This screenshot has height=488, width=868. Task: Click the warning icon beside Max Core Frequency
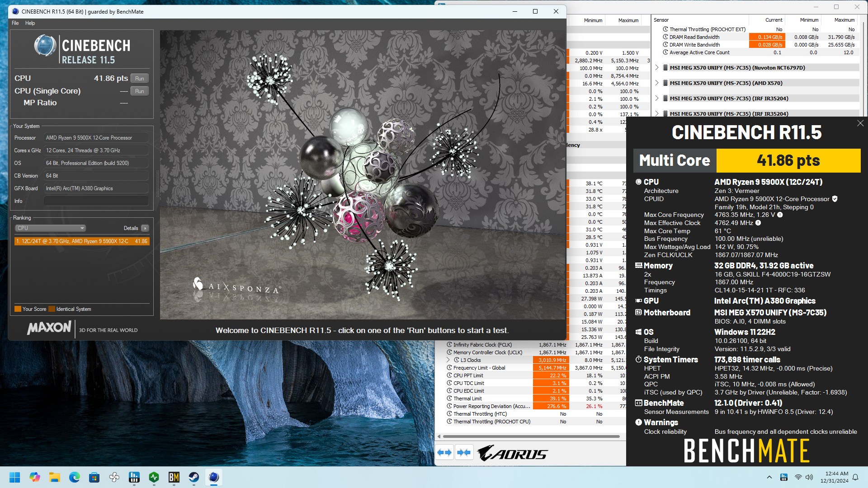click(780, 215)
